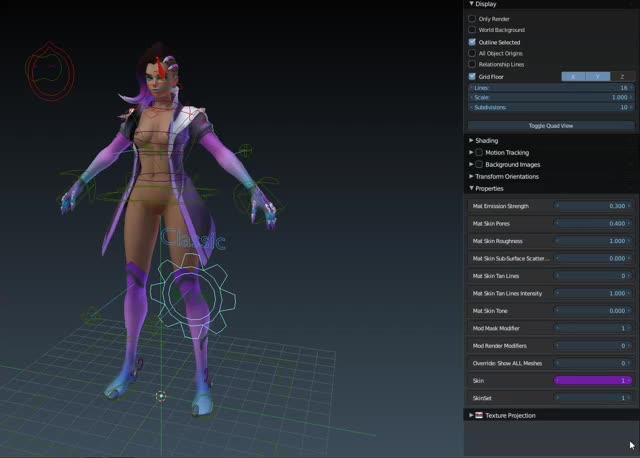Expand the Background Images panel
This screenshot has height=458, width=640.
coord(471,164)
